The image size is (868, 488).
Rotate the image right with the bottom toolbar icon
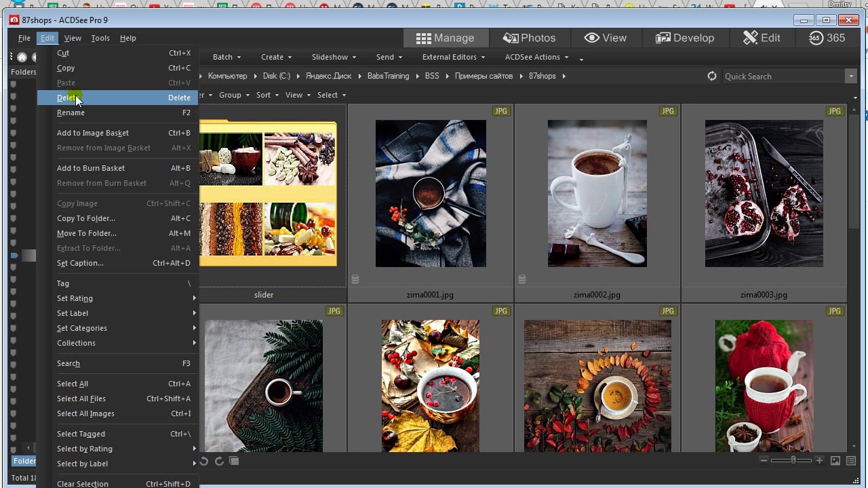219,461
